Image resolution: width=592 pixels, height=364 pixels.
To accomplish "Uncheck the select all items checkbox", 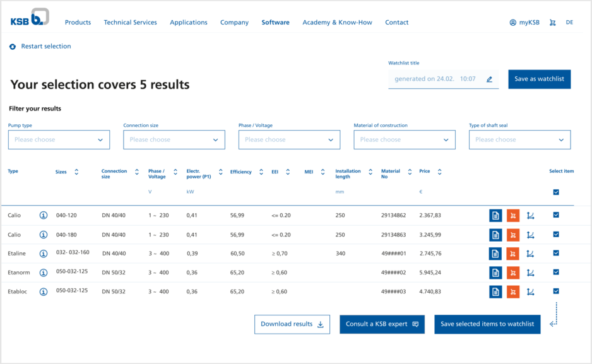I will coord(556,192).
